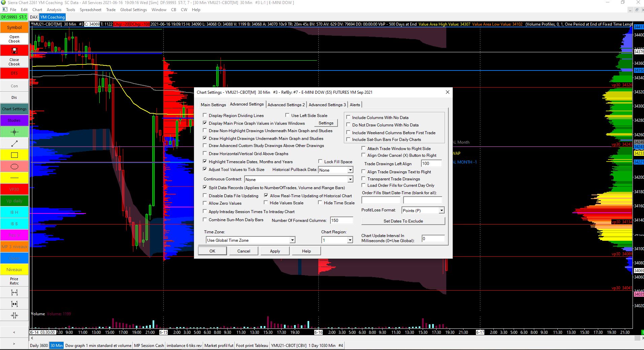Expand the Time Zone dropdown
Viewport: 644px width, 350px height.
[x=292, y=240]
